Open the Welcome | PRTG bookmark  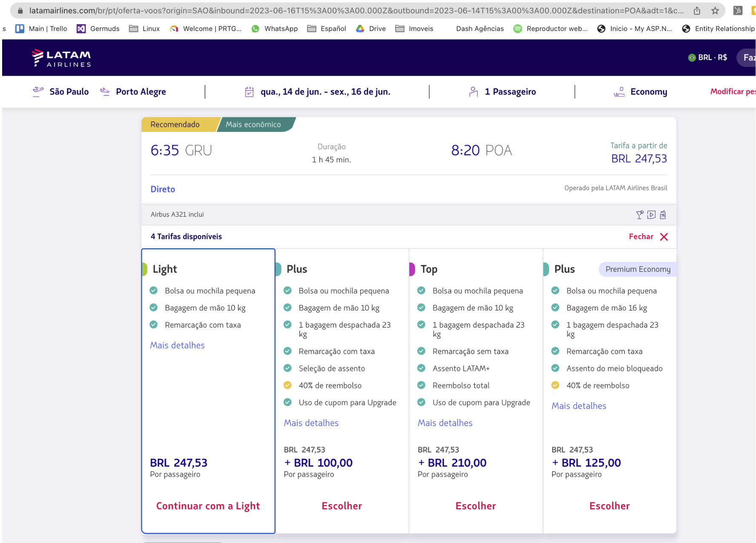tap(206, 29)
